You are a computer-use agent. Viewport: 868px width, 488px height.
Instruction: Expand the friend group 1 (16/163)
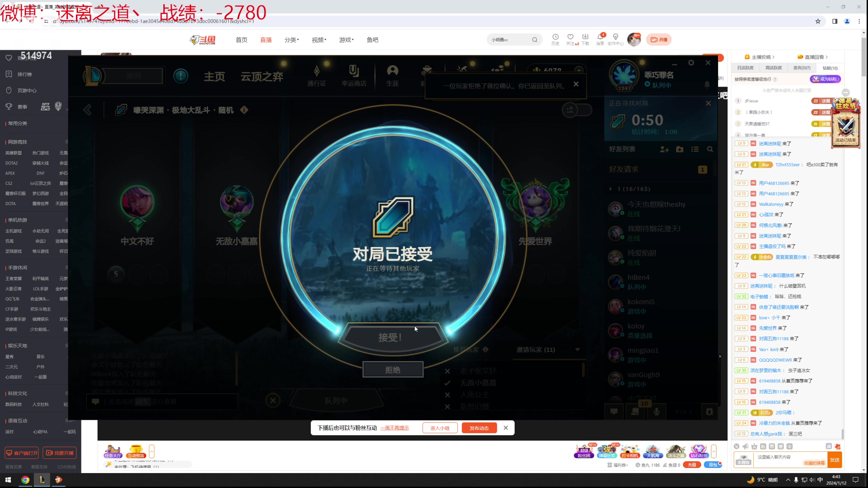point(610,189)
